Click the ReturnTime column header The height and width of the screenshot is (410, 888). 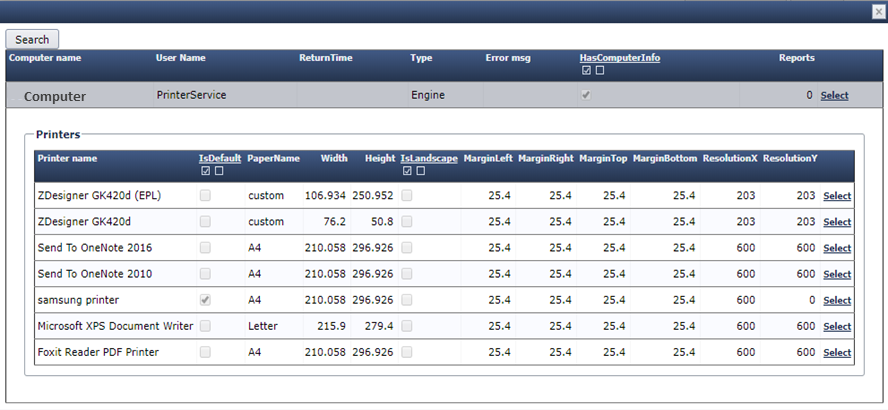(x=326, y=58)
